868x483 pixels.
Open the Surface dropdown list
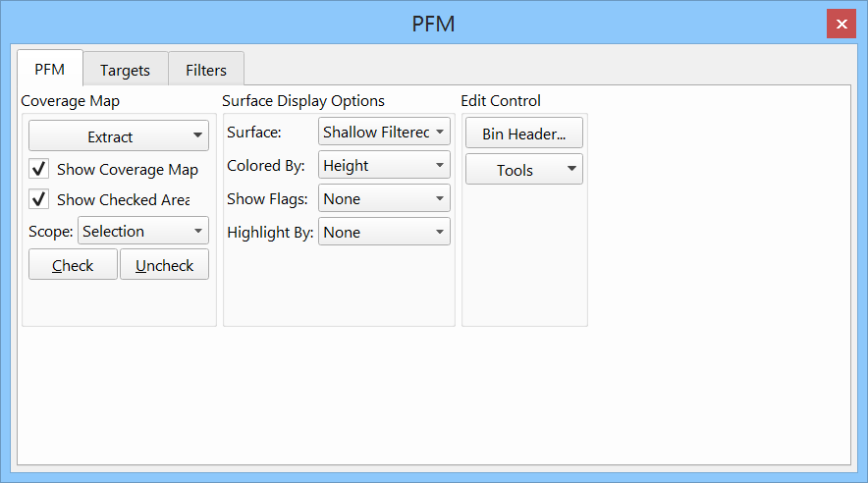pyautogui.click(x=384, y=132)
